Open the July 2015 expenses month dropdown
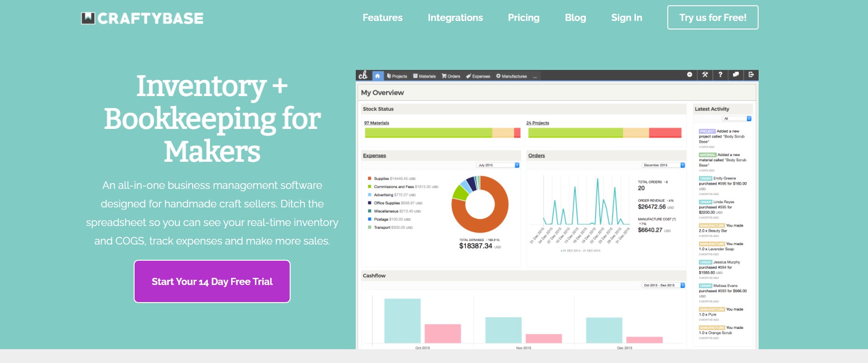 click(498, 165)
